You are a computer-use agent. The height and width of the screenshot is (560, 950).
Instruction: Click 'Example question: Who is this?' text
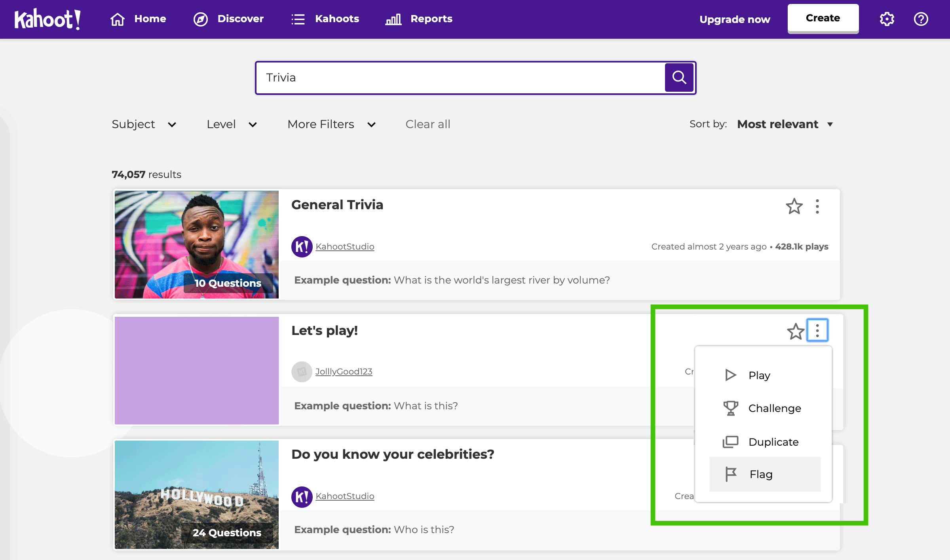[374, 530]
